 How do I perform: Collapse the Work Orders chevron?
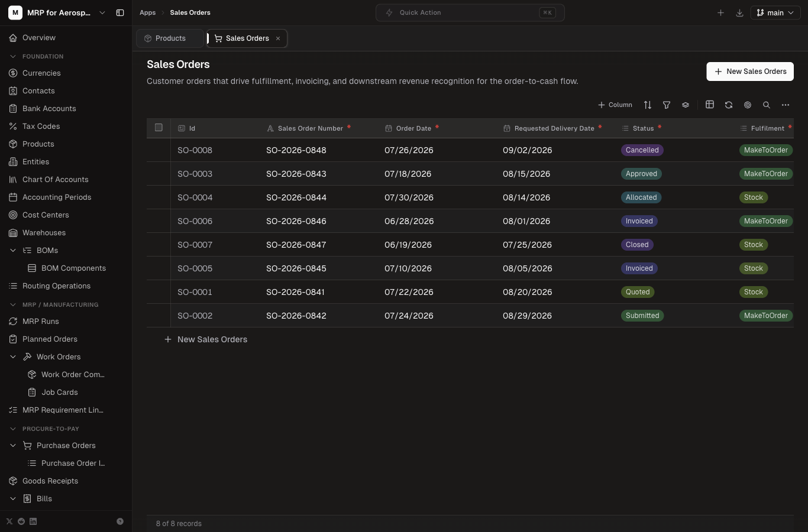pos(13,357)
